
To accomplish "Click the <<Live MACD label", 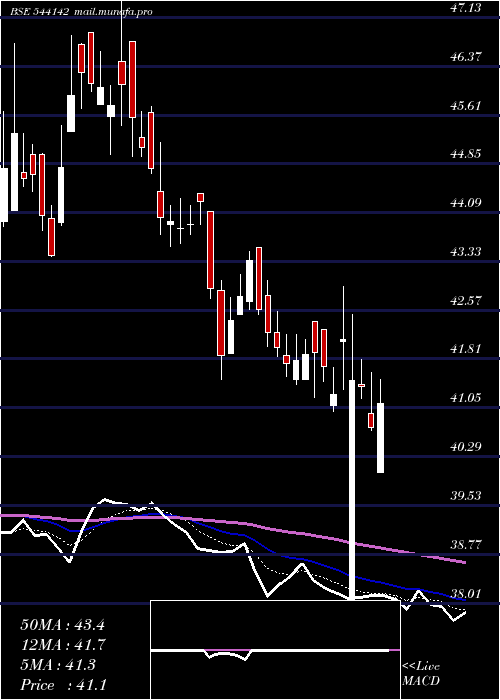I will 421,674.
